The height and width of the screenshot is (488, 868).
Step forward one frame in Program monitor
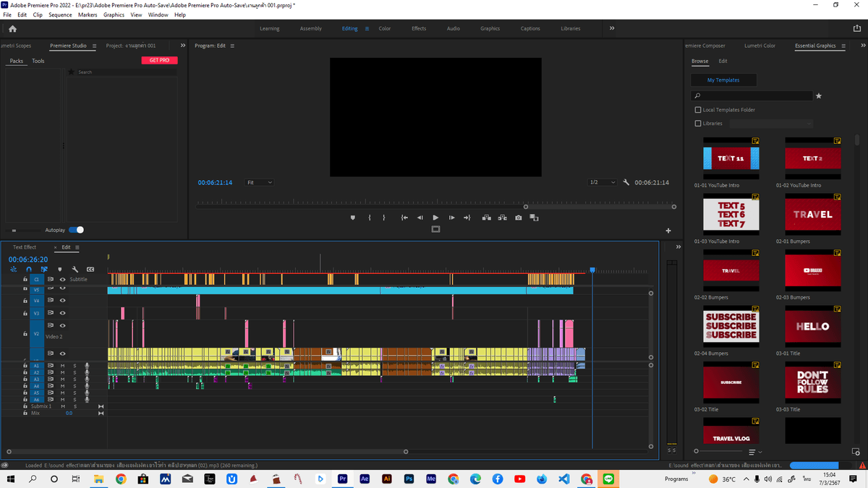coord(451,218)
